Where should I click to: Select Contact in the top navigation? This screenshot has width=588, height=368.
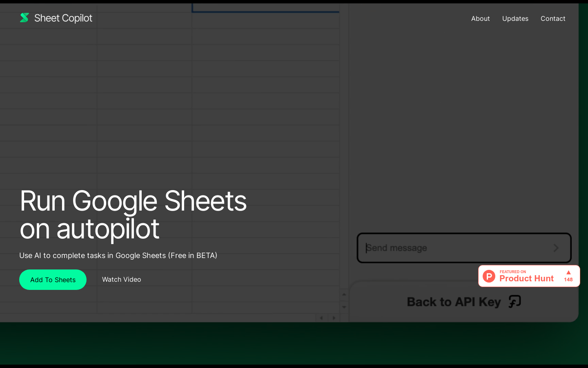(553, 18)
